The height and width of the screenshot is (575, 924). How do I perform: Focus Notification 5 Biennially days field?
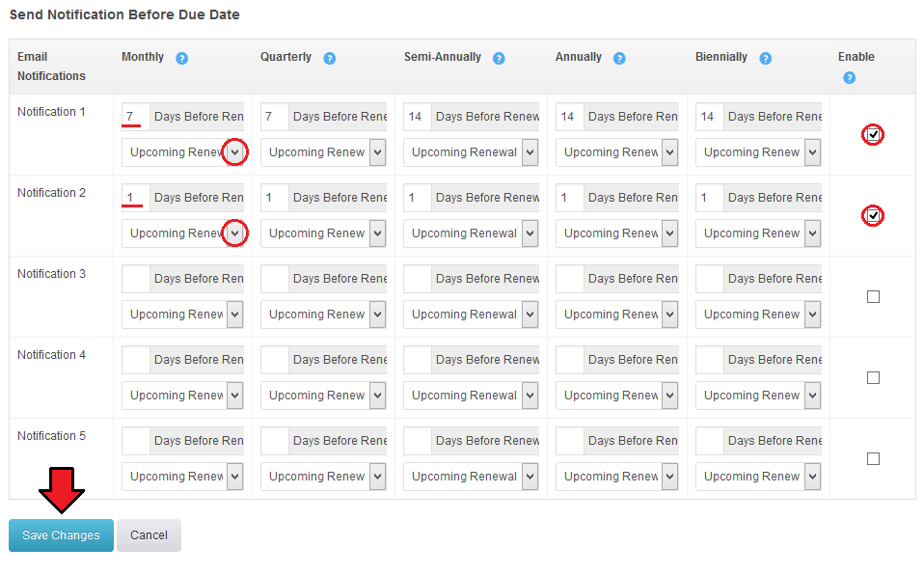click(x=710, y=441)
